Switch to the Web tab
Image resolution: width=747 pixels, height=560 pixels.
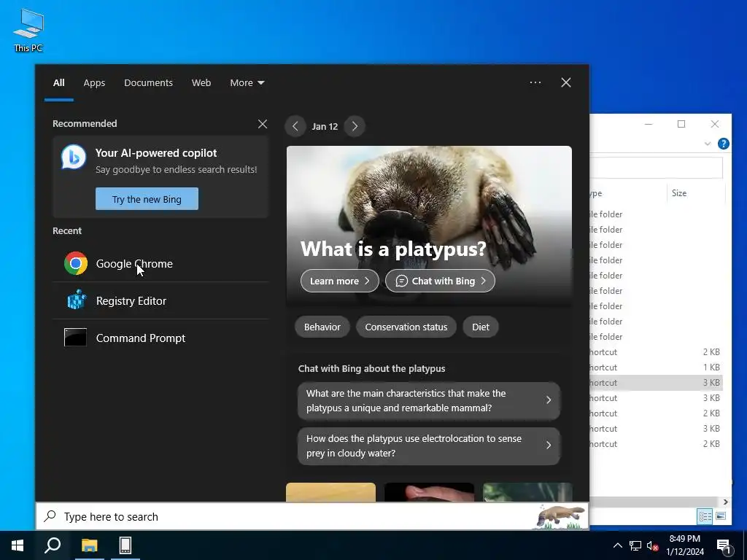pos(201,83)
